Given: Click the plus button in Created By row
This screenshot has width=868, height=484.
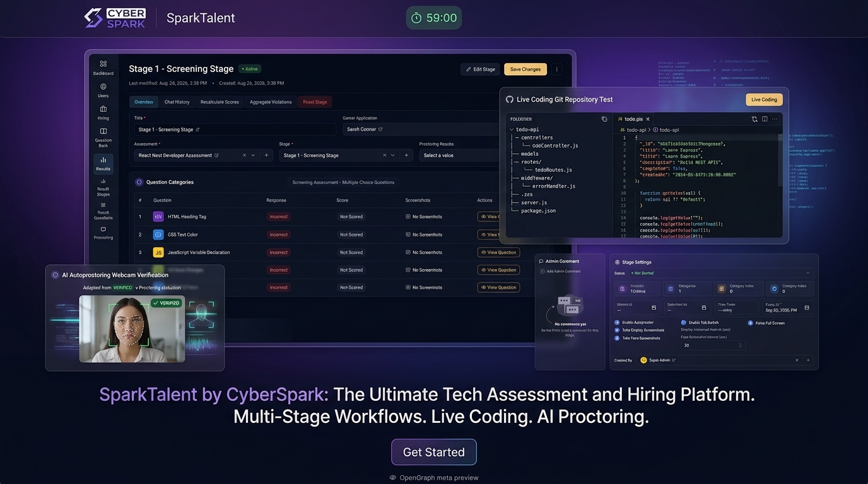Looking at the screenshot, I should 808,360.
